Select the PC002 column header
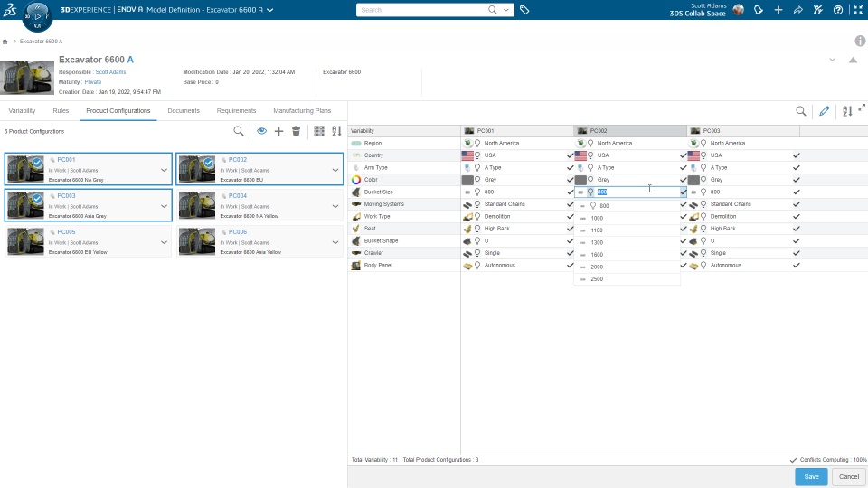 tap(630, 130)
